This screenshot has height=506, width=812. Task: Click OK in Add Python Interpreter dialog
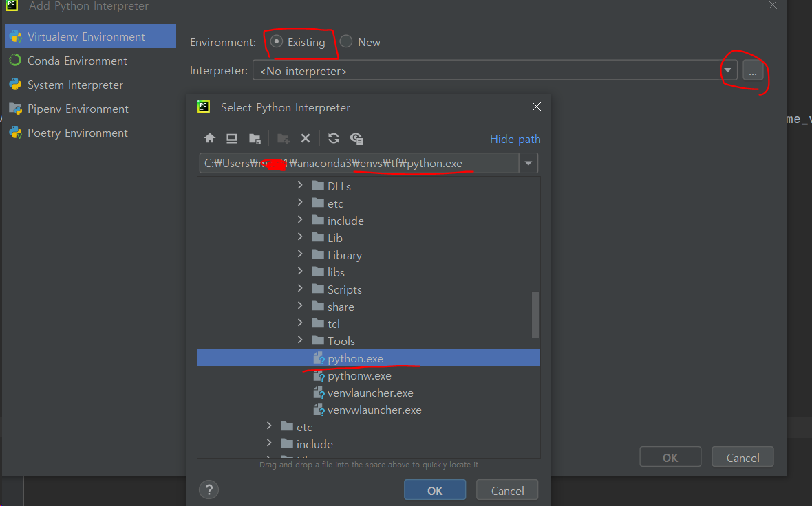(670, 457)
